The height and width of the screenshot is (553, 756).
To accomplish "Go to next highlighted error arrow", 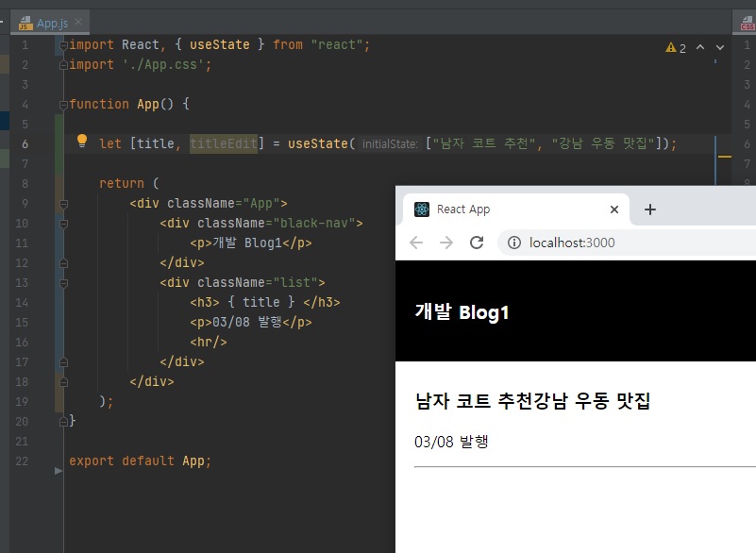I will click(x=720, y=47).
